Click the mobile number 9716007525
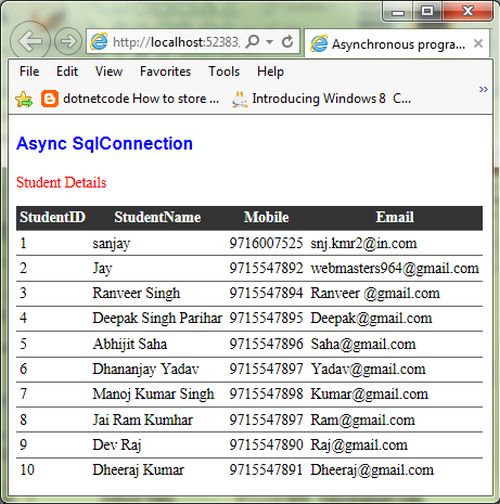The image size is (500, 504). coord(266,243)
